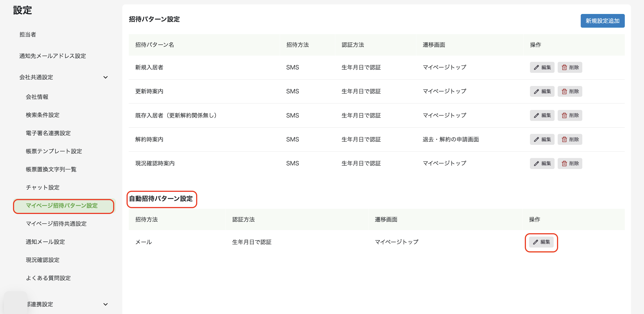Click 生年月日で認証 in 更新時案内 row

[x=361, y=91]
